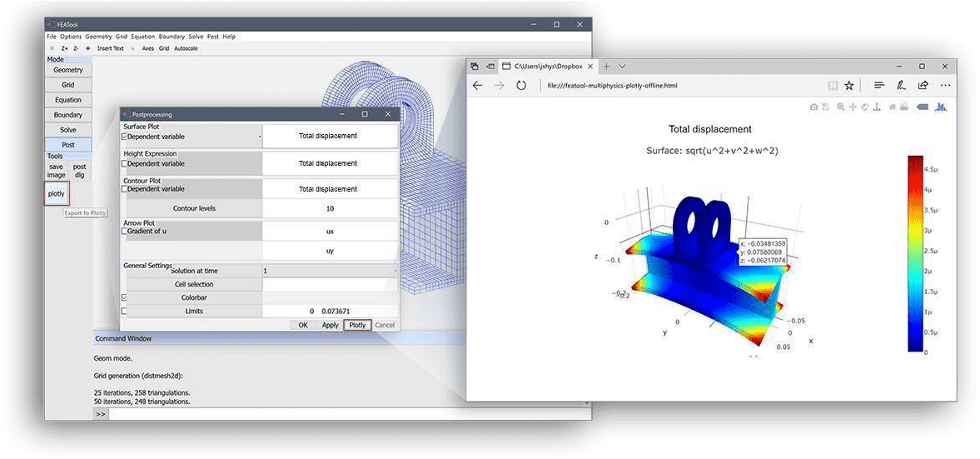Screen dimensions: 980x459
Task: Switch to Grid mode button
Action: point(68,85)
